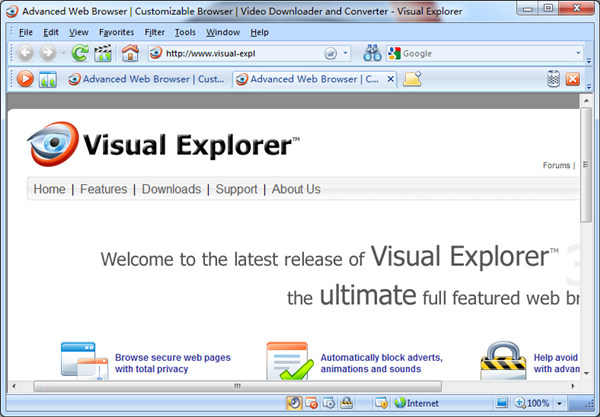This screenshot has height=417, width=600.
Task: Toggle the gear window settings status icon
Action: [329, 403]
